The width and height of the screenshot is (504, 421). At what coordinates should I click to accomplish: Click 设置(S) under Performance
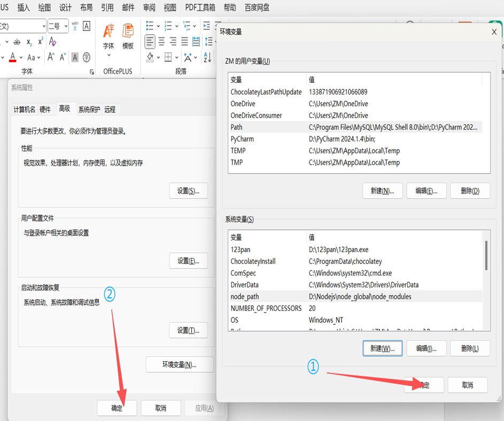188,191
